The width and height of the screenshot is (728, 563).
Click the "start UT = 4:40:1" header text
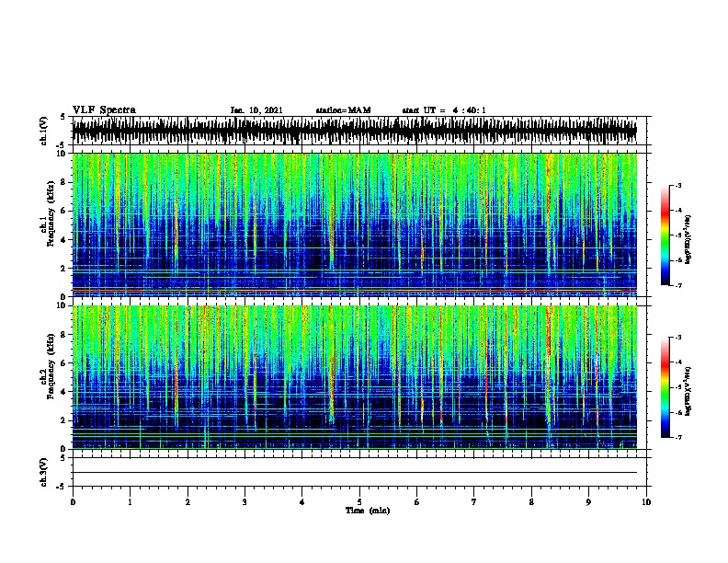click(444, 110)
